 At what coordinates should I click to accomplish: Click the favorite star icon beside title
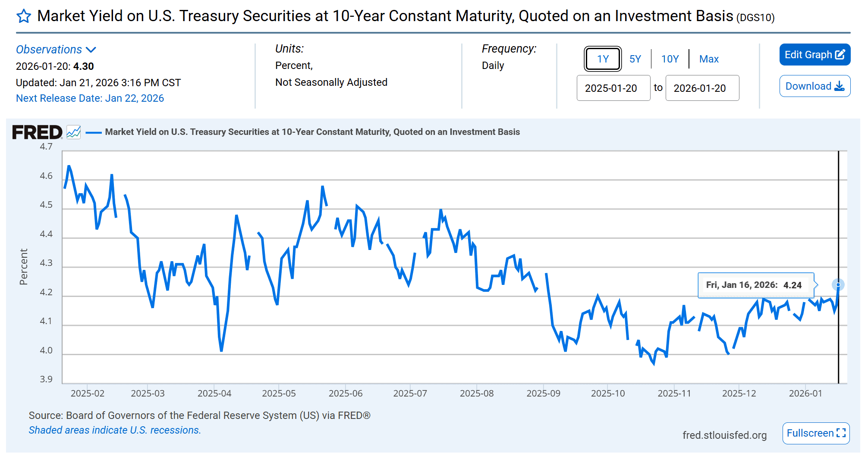24,17
